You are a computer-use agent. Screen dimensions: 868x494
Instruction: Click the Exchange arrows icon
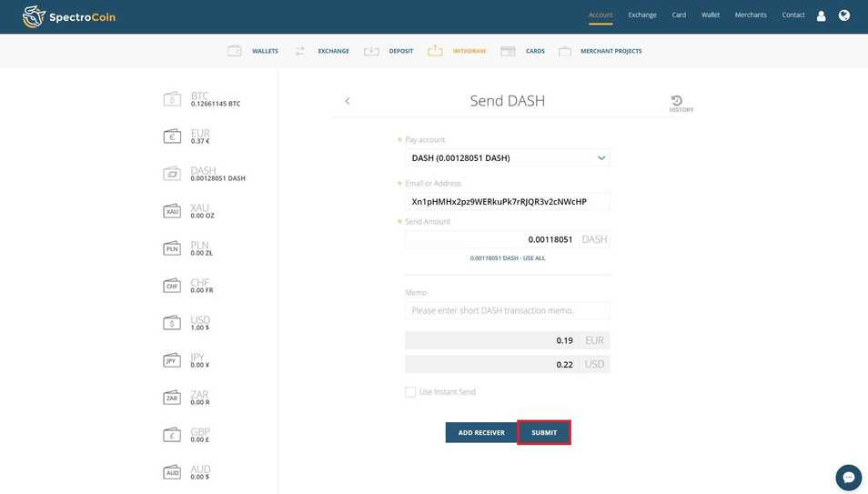click(x=299, y=51)
